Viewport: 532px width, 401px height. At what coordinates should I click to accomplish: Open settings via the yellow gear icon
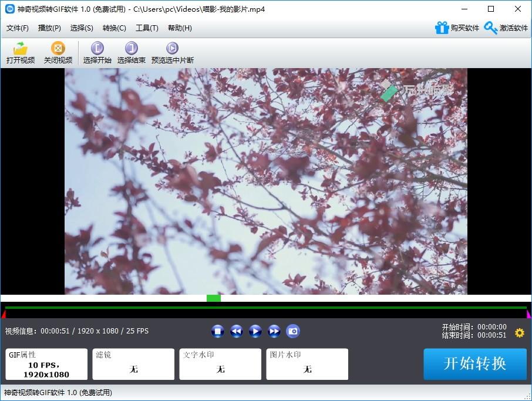[519, 333]
